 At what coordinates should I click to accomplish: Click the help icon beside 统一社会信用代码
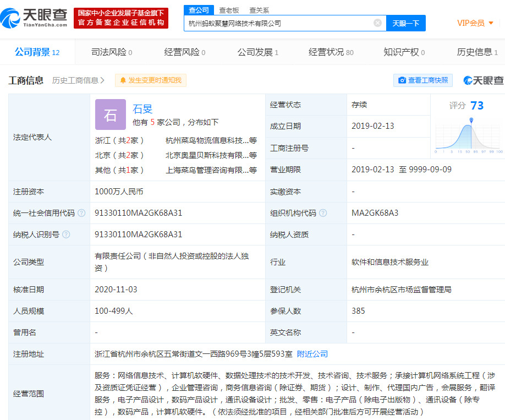pyautogui.click(x=80, y=213)
